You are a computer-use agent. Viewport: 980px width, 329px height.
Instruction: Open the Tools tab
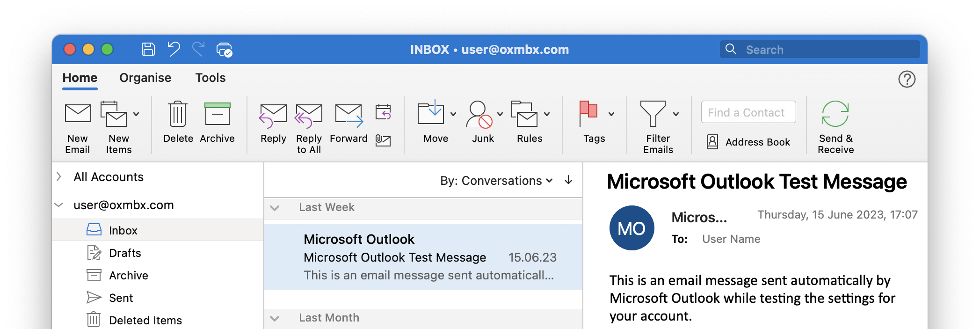pyautogui.click(x=211, y=78)
